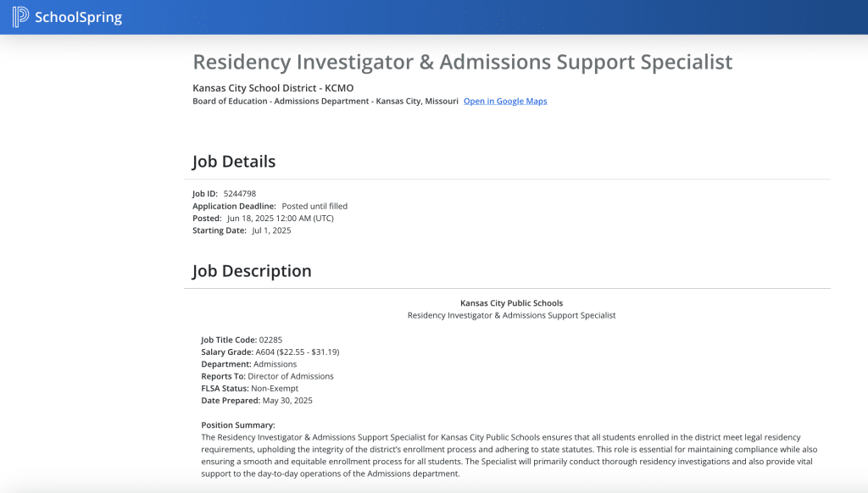The image size is (868, 493).
Task: Click the SchoolSpring brand name text
Action: (x=78, y=17)
